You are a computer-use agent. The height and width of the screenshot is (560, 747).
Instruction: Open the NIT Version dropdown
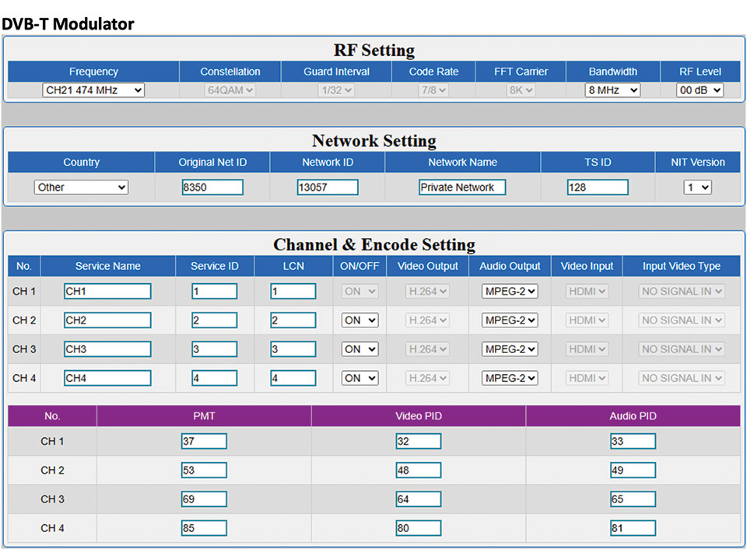698,187
